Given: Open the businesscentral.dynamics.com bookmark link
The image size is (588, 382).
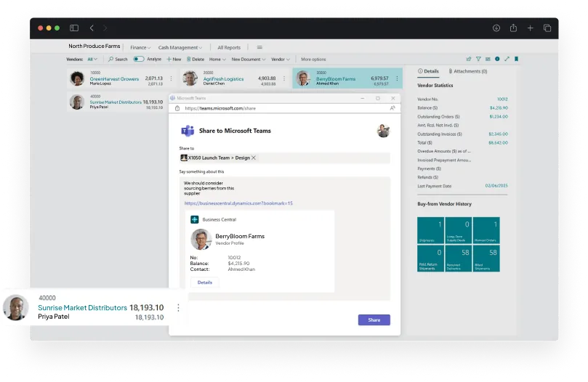Looking at the screenshot, I should tap(238, 203).
